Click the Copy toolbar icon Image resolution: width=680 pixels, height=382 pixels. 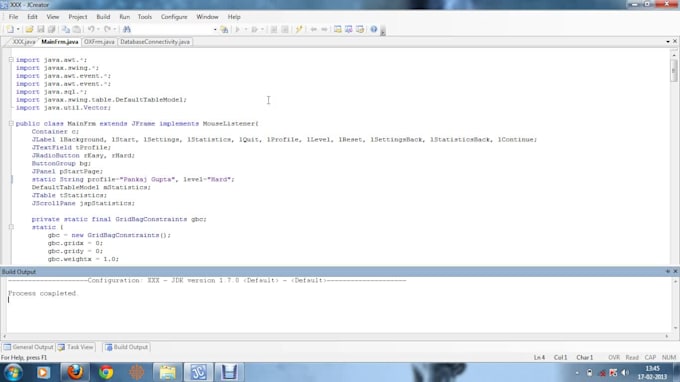(x=65, y=29)
